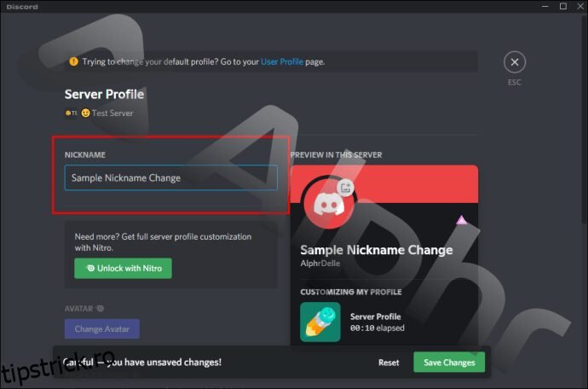
Task: Click the Discord avatar in preview
Action: click(x=329, y=204)
